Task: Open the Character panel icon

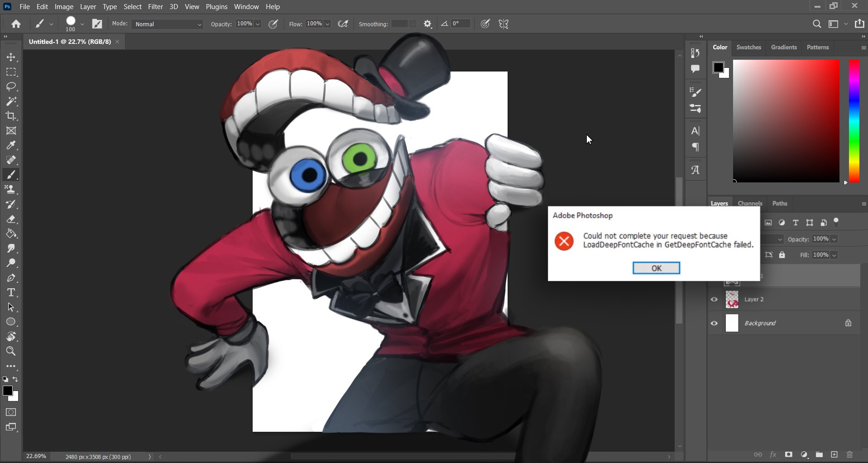Action: click(x=695, y=131)
